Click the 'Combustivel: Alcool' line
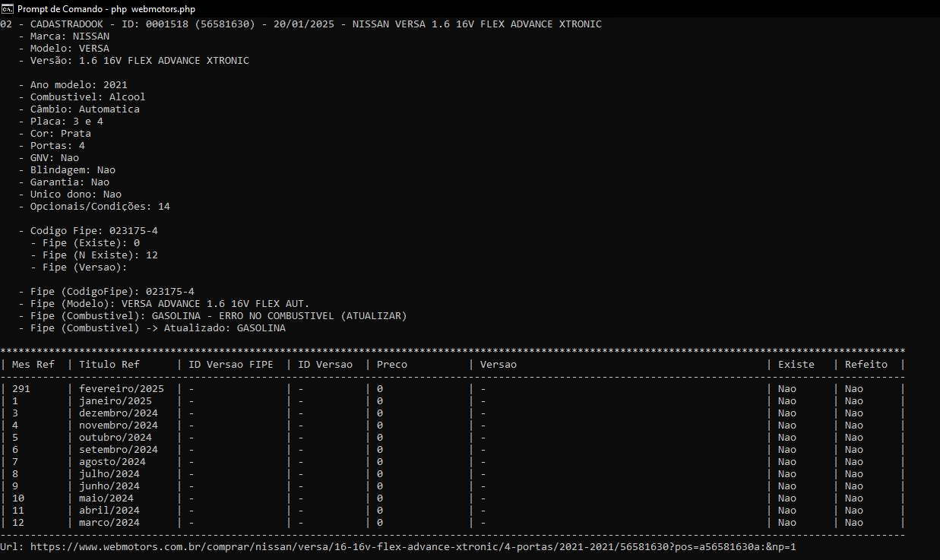Image resolution: width=940 pixels, height=560 pixels. click(82, 97)
